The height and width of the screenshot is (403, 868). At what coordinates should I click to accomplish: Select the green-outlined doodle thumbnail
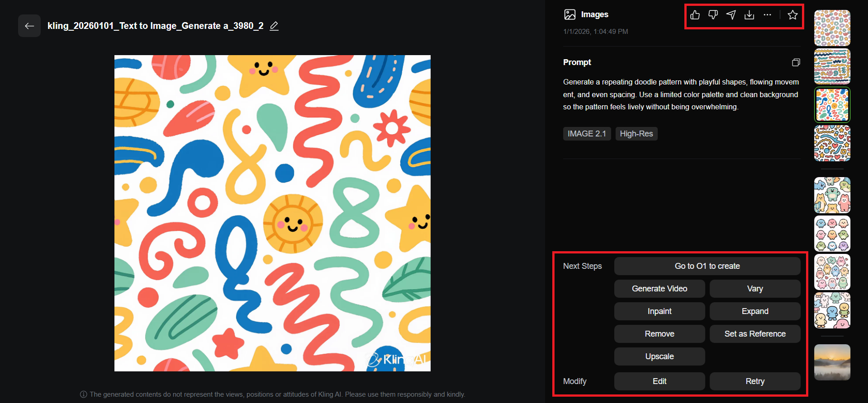[x=832, y=105]
